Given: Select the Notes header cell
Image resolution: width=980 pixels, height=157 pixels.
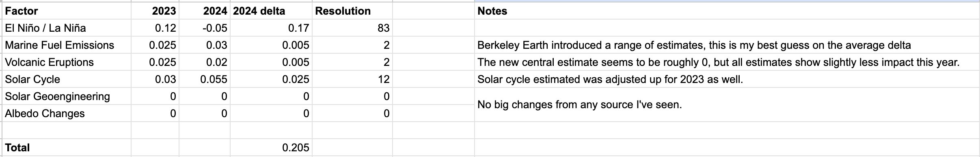Looking at the screenshot, I should coord(727,11).
